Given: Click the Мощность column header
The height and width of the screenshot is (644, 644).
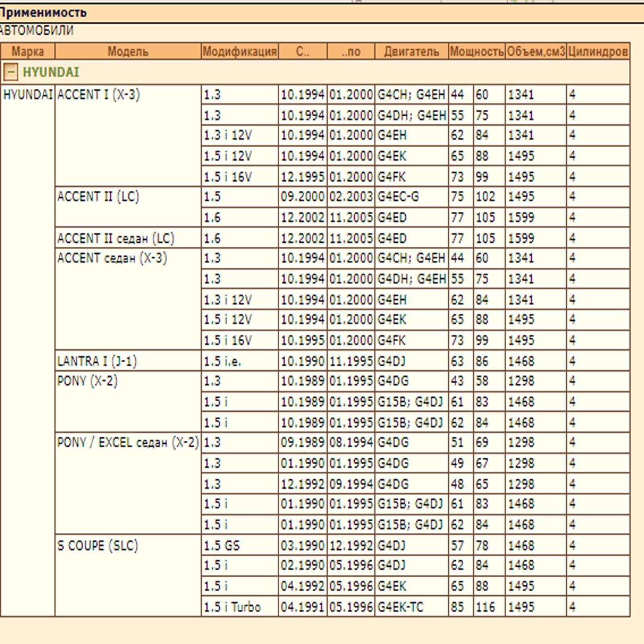Looking at the screenshot, I should pos(477,52).
